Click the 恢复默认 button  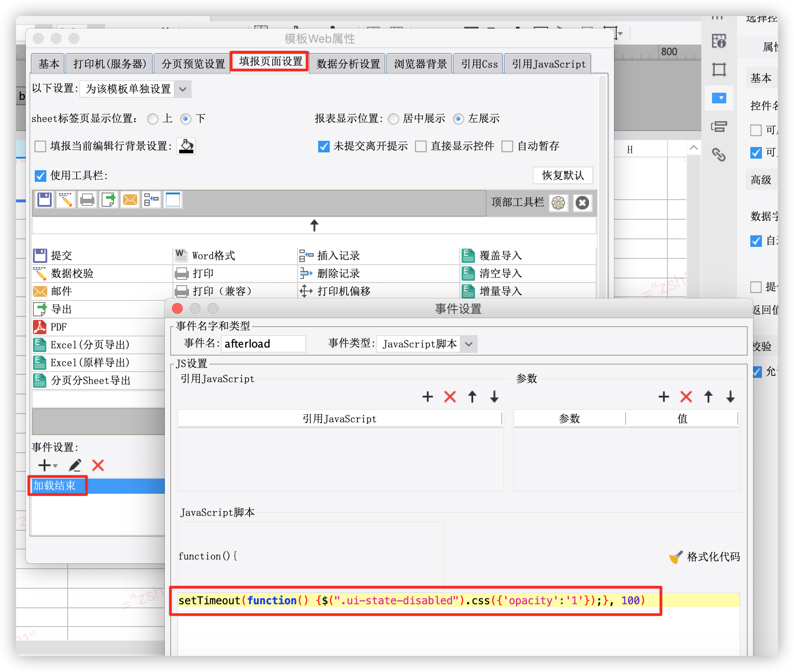coord(563,176)
